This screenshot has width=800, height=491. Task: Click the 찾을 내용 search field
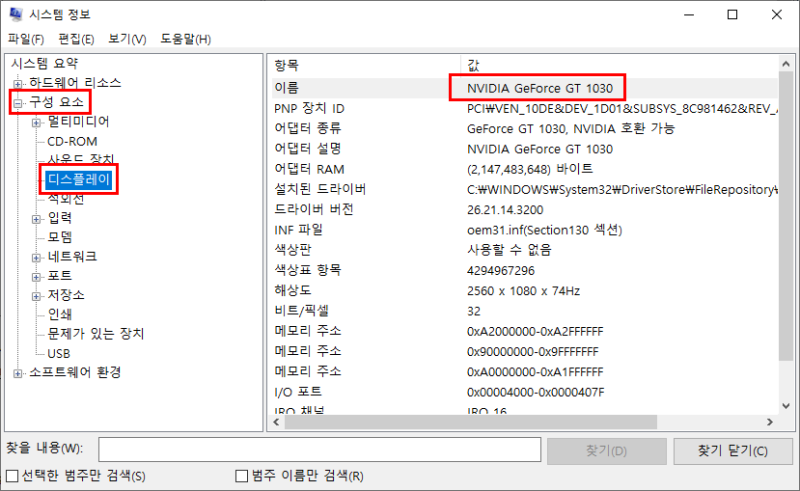click(x=320, y=450)
